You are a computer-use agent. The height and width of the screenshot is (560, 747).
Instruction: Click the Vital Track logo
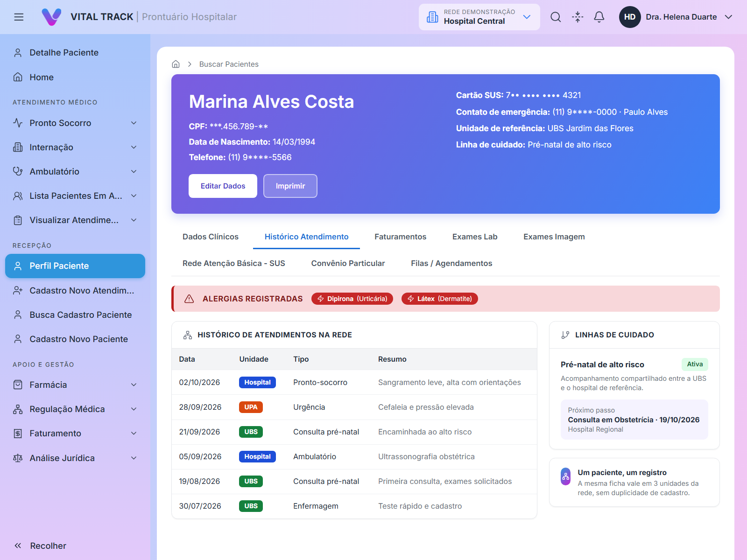[x=51, y=17]
